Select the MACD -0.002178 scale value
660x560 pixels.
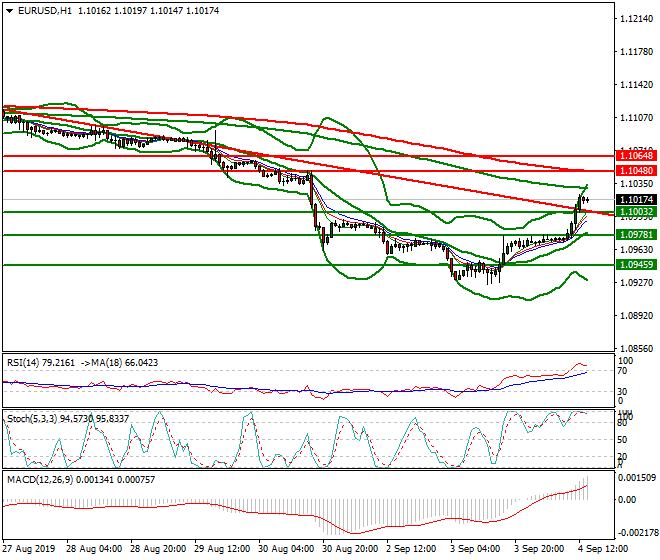637,533
